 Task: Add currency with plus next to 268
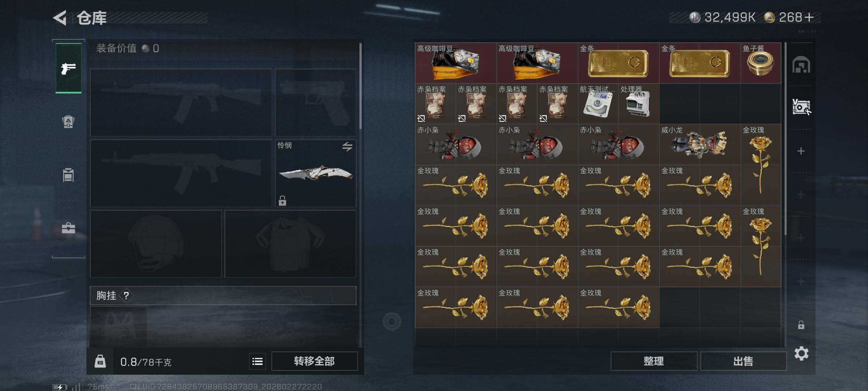pyautogui.click(x=809, y=17)
